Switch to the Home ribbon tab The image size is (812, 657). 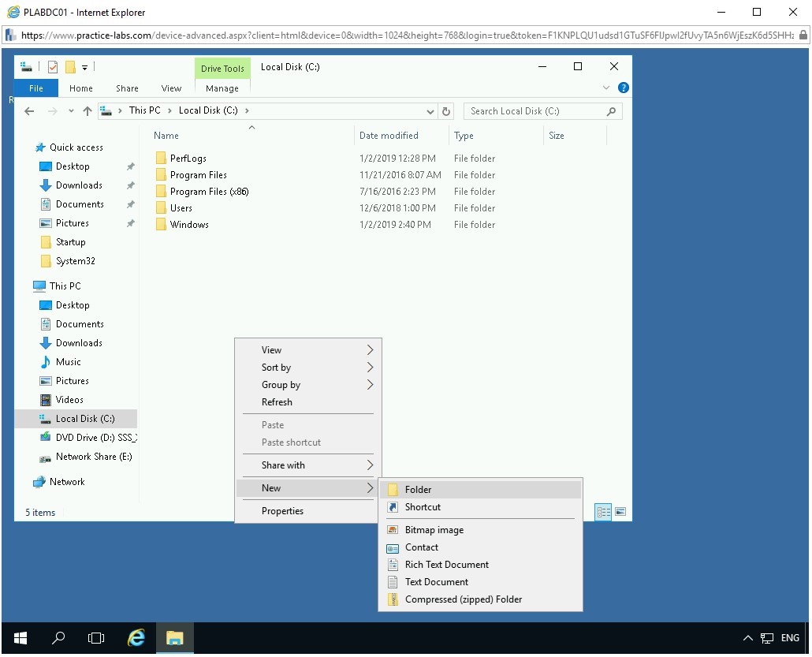pyautogui.click(x=80, y=88)
